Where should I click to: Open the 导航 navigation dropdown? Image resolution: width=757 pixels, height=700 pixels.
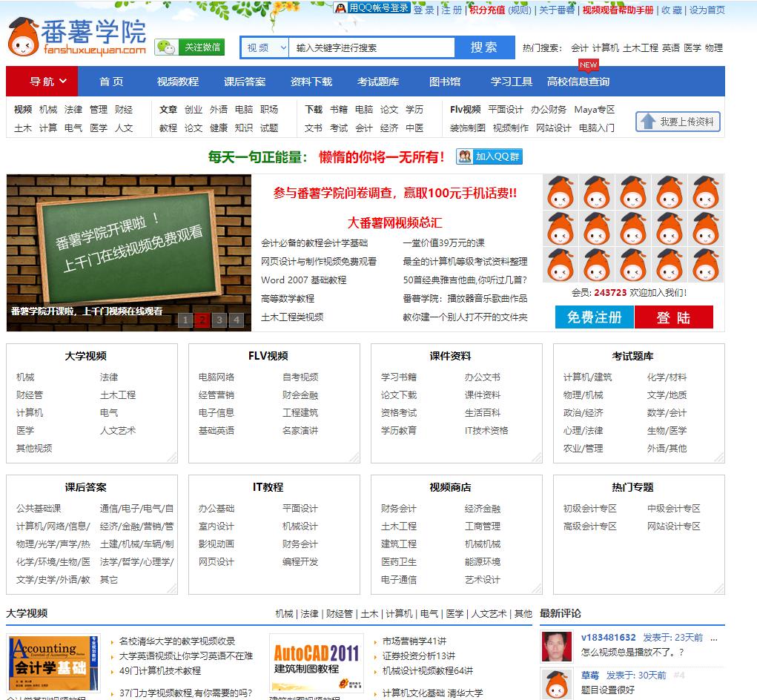[x=41, y=82]
